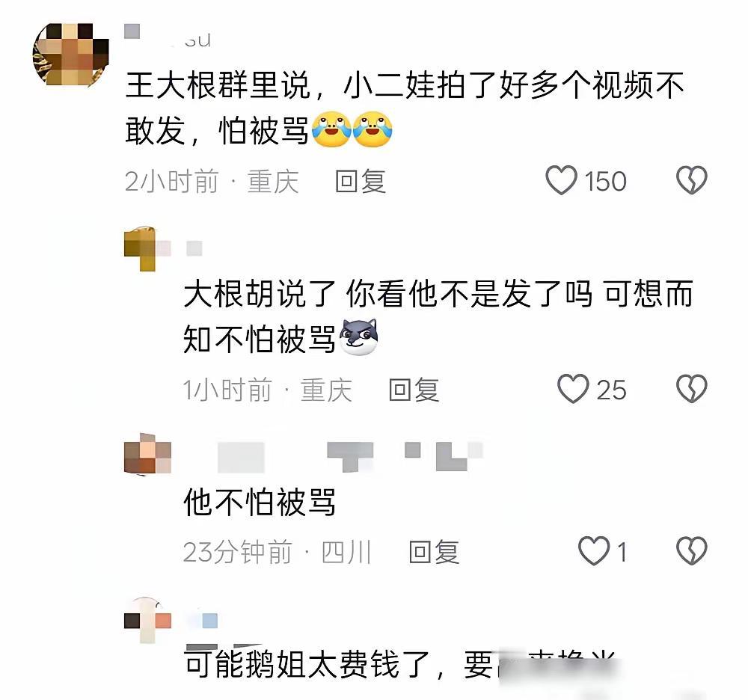Screen dimensions: 748x700
Task: Open avatar of the 他不怕被骂 replier
Action: (x=147, y=454)
